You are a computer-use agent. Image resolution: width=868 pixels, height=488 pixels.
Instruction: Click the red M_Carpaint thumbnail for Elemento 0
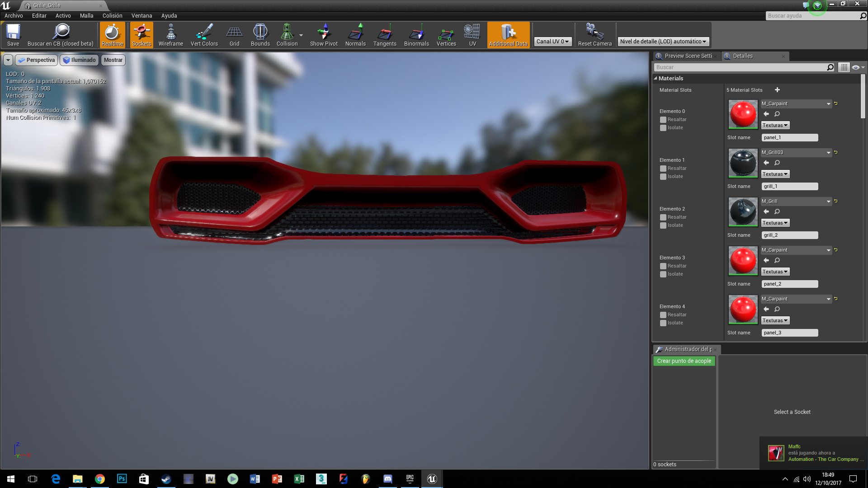[x=743, y=114]
